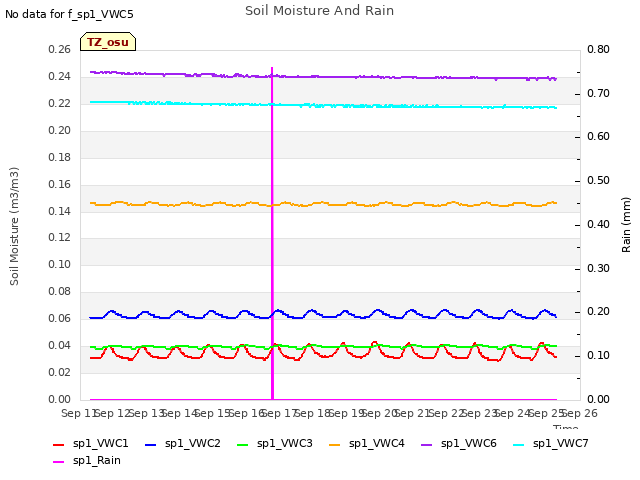Screen dimensions: 640x480
Task: Click the Soil Moisture (m3/m3) axis label
Action: 14,226
